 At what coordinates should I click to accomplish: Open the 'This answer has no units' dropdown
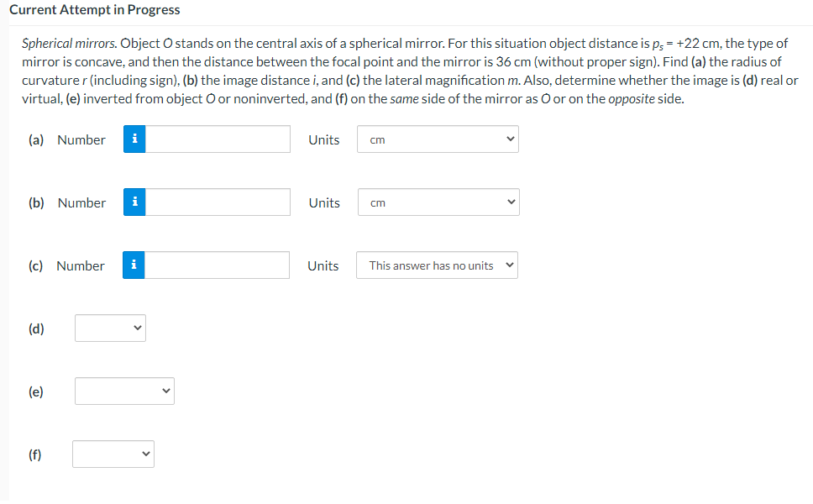coord(436,265)
